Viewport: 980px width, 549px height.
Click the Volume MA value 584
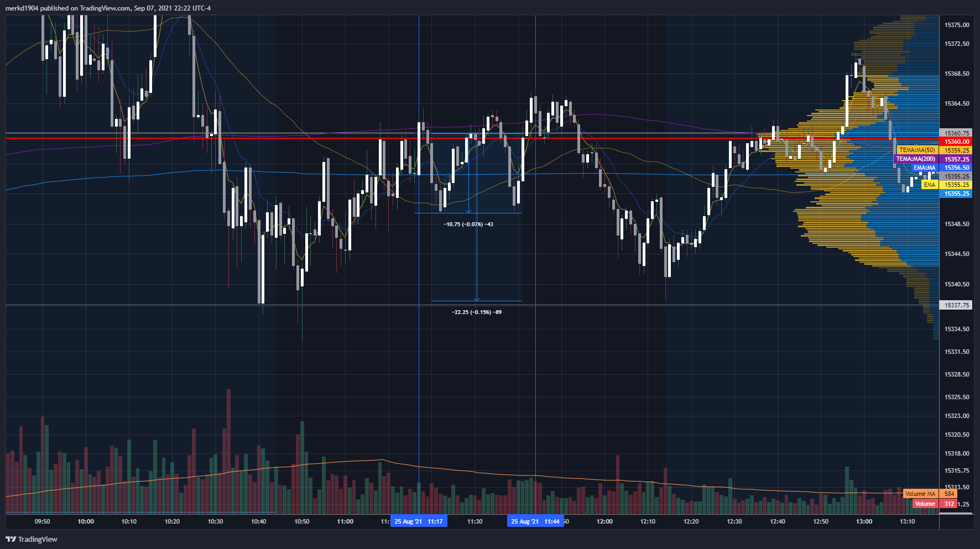[x=949, y=494]
